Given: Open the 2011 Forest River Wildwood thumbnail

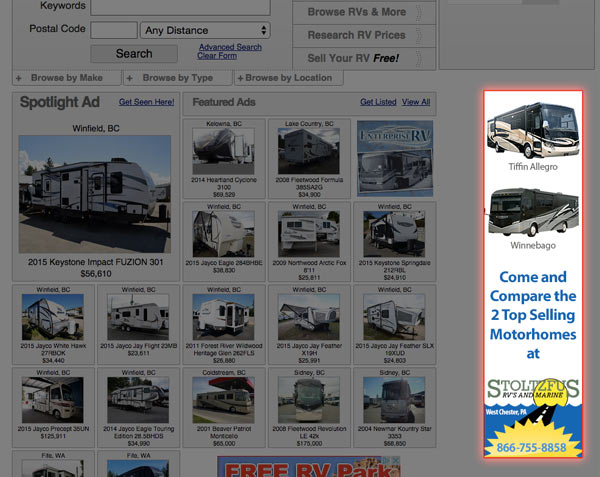Looking at the screenshot, I should (x=223, y=317).
